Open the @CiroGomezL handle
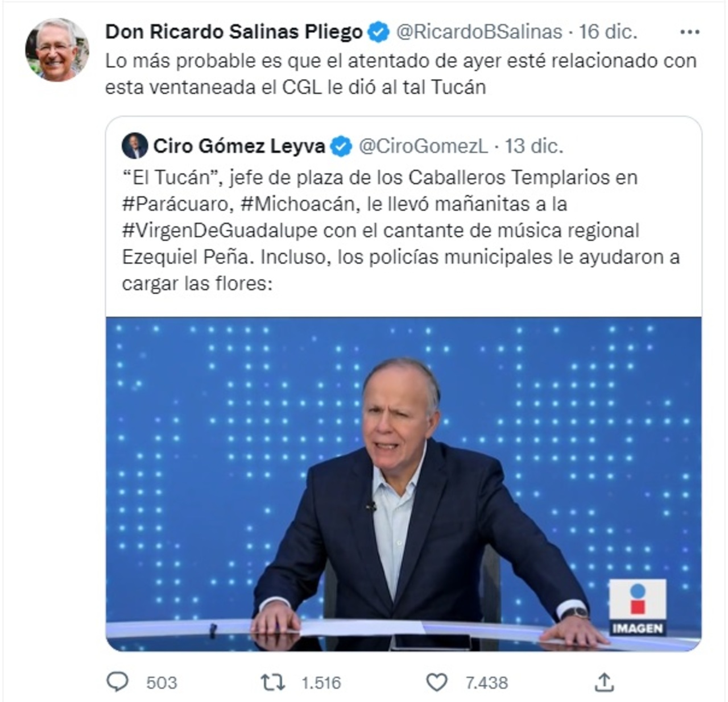This screenshot has height=702, width=728. tap(423, 147)
